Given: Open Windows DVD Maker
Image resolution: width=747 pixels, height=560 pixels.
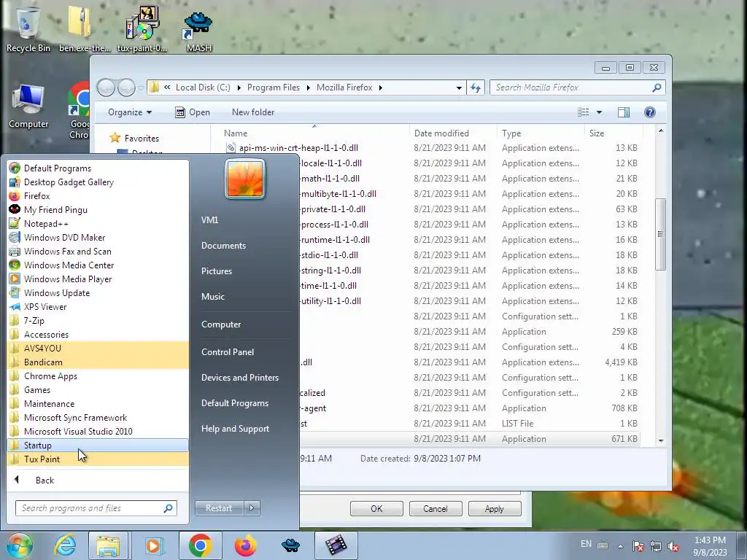Looking at the screenshot, I should (98, 237).
